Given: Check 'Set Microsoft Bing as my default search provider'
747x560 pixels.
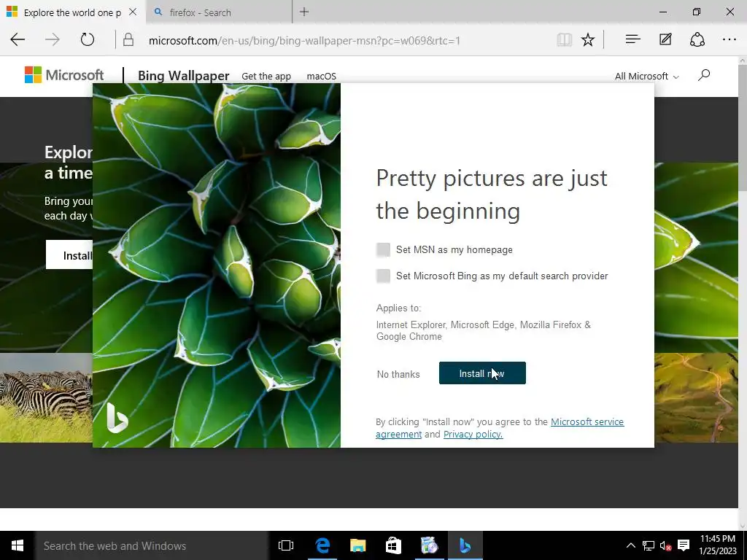Looking at the screenshot, I should (x=383, y=276).
